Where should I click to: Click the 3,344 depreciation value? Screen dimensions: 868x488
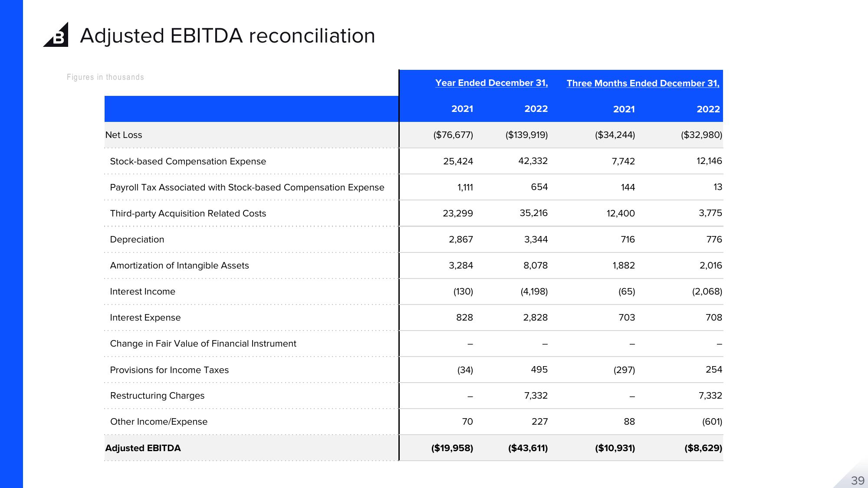pyautogui.click(x=536, y=239)
